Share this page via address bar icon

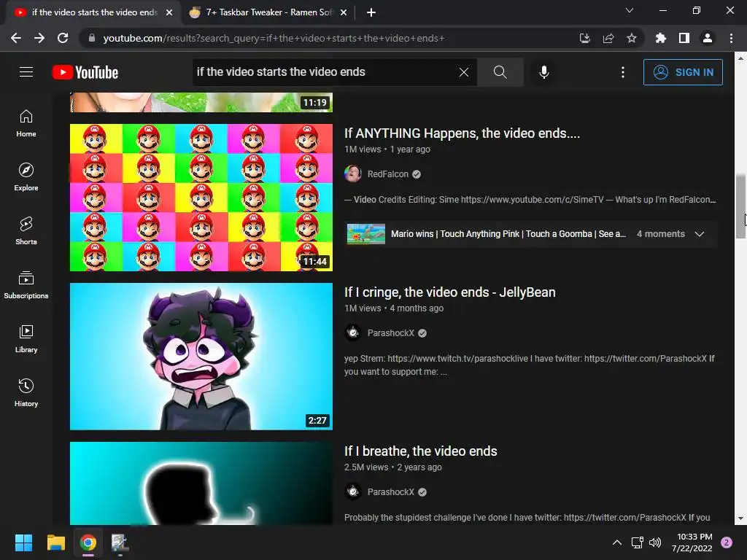(x=608, y=38)
